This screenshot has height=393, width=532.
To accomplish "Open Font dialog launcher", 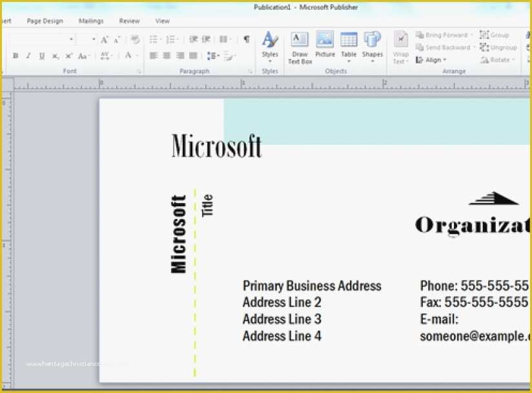I will pyautogui.click(x=139, y=71).
